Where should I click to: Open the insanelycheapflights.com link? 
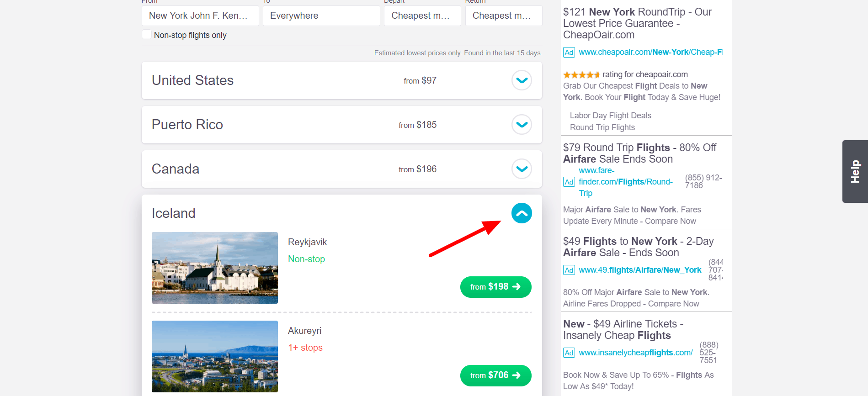(x=636, y=353)
